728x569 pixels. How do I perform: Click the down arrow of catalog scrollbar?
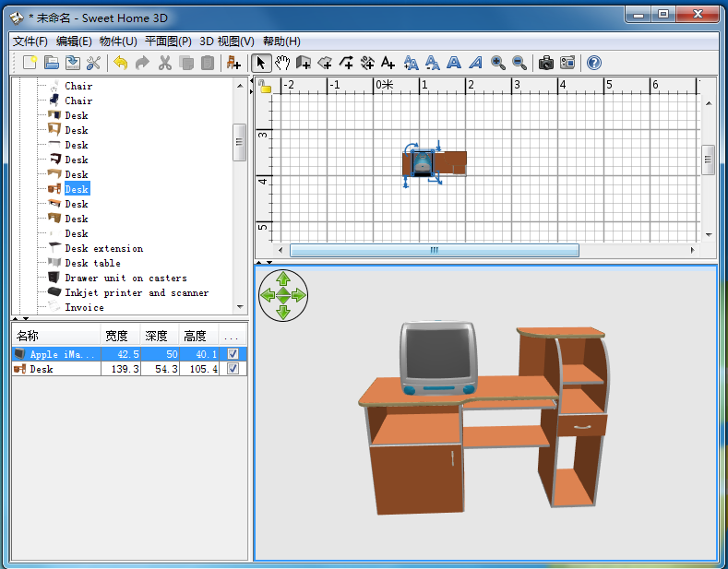tap(240, 306)
